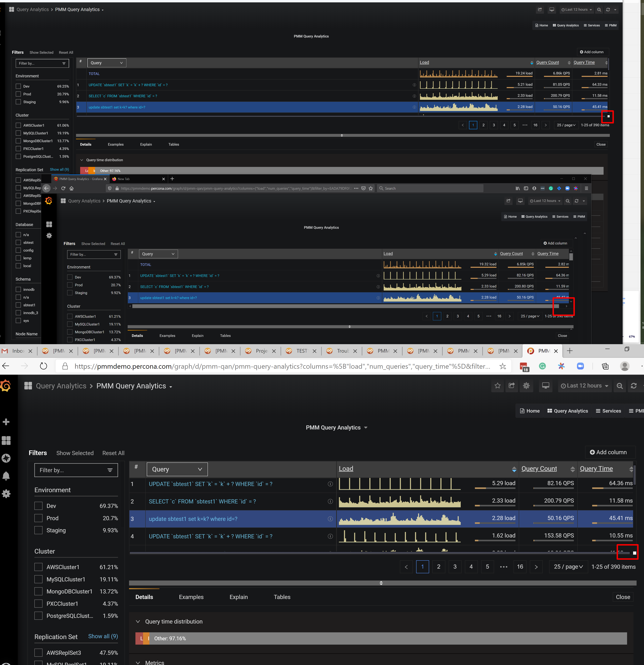Toggle MySQLCluster1 checkbox in bottom filters
This screenshot has width=644, height=665.
[x=38, y=579]
